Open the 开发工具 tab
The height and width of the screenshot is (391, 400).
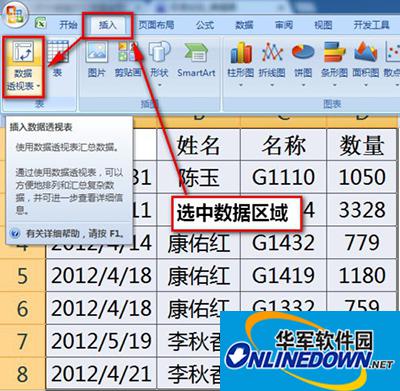tap(371, 25)
